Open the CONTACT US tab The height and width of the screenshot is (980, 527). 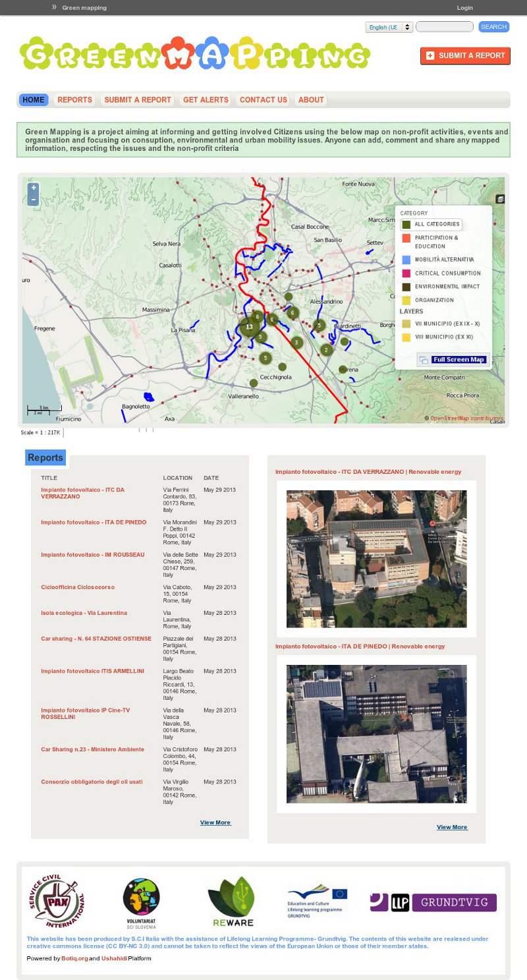(x=263, y=100)
